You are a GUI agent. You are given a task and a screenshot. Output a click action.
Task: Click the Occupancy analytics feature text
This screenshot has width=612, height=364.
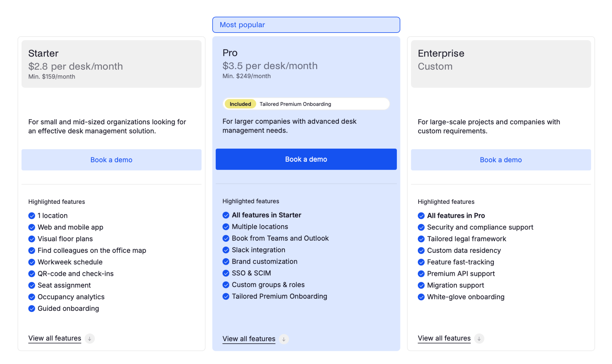tap(71, 297)
